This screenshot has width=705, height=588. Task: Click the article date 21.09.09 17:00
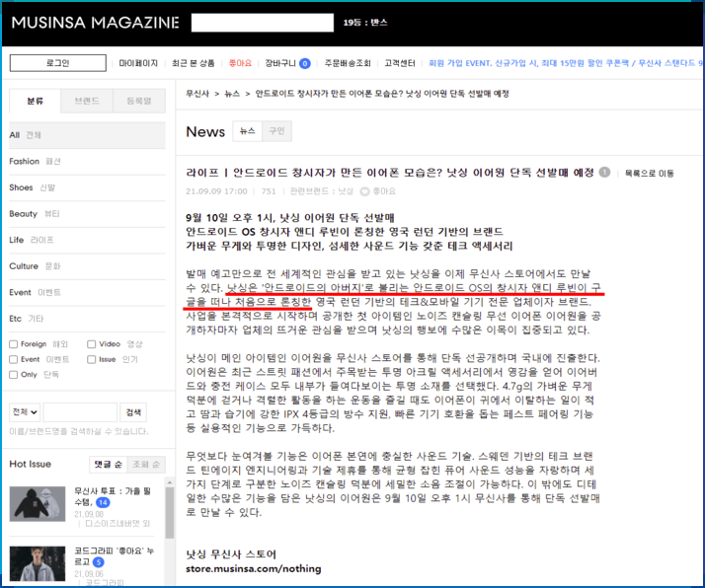216,191
